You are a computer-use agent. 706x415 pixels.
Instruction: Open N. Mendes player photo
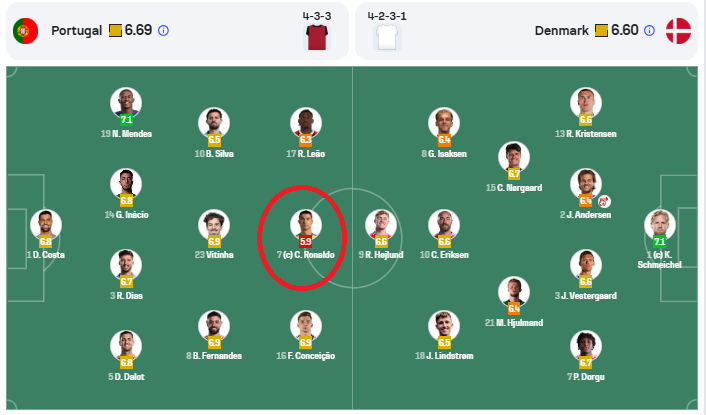click(126, 103)
